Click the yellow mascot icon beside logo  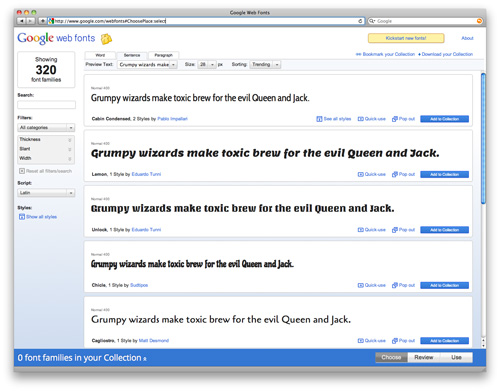106,39
